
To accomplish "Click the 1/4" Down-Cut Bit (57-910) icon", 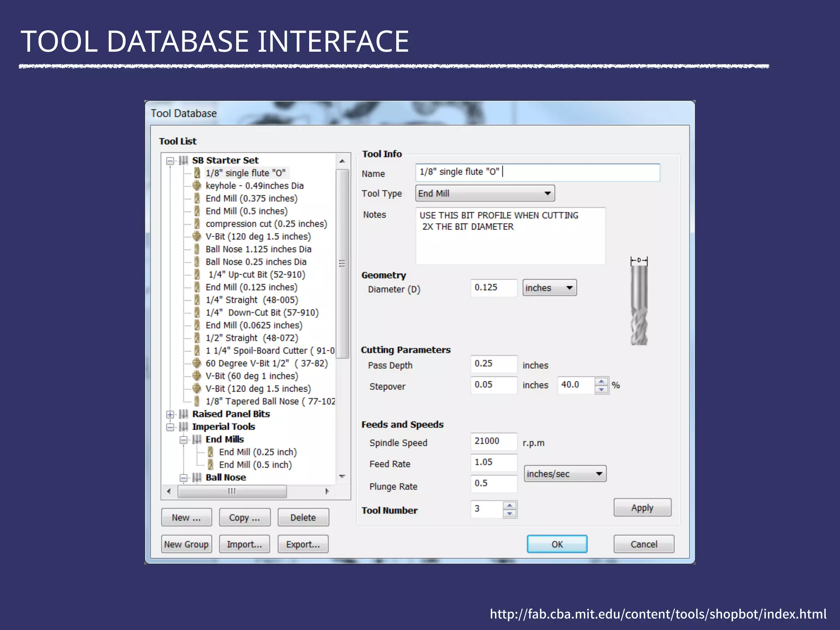I will click(197, 313).
